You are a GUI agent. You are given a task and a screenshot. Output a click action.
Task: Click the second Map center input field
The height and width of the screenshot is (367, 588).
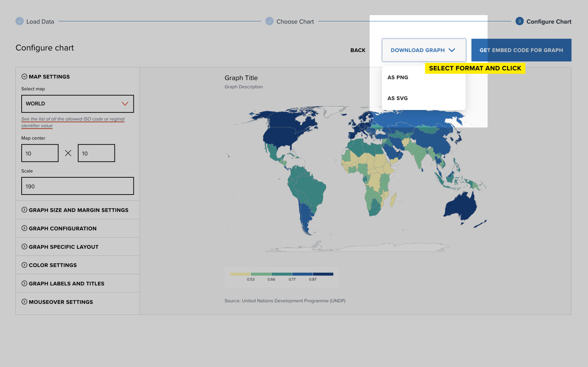tap(96, 153)
